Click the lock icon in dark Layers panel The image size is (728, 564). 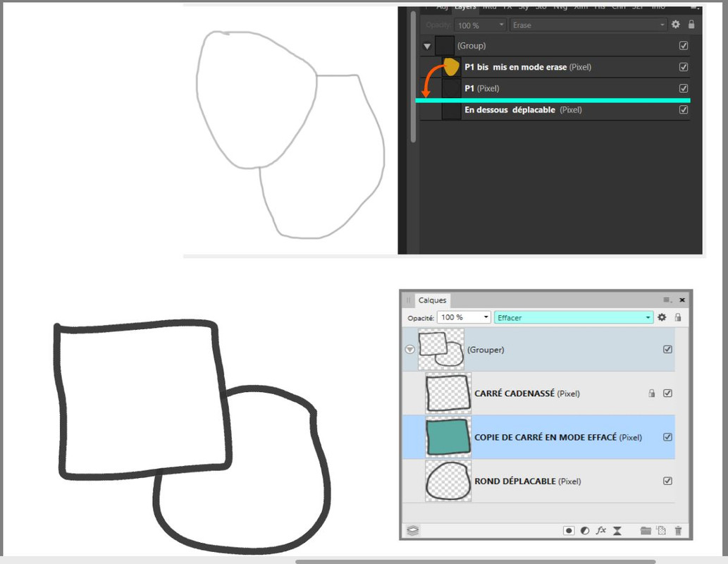click(691, 25)
